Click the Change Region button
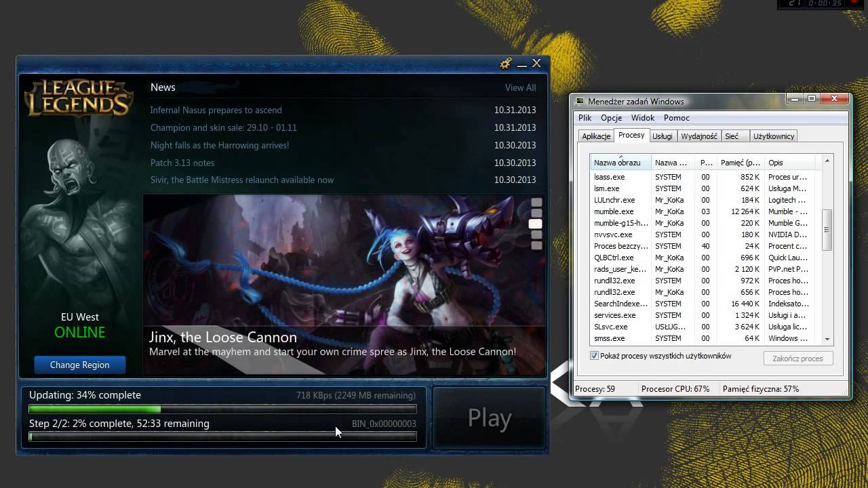The width and height of the screenshot is (868, 488). pyautogui.click(x=80, y=365)
